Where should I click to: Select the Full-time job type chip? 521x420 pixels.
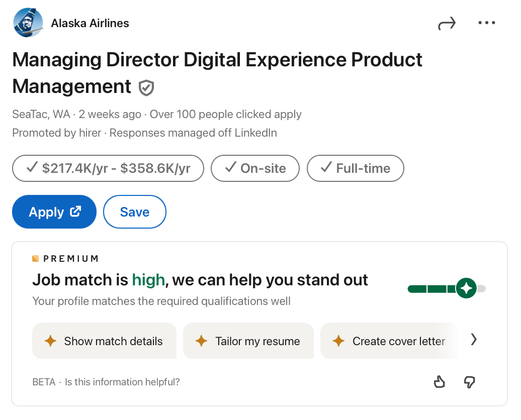tap(355, 168)
